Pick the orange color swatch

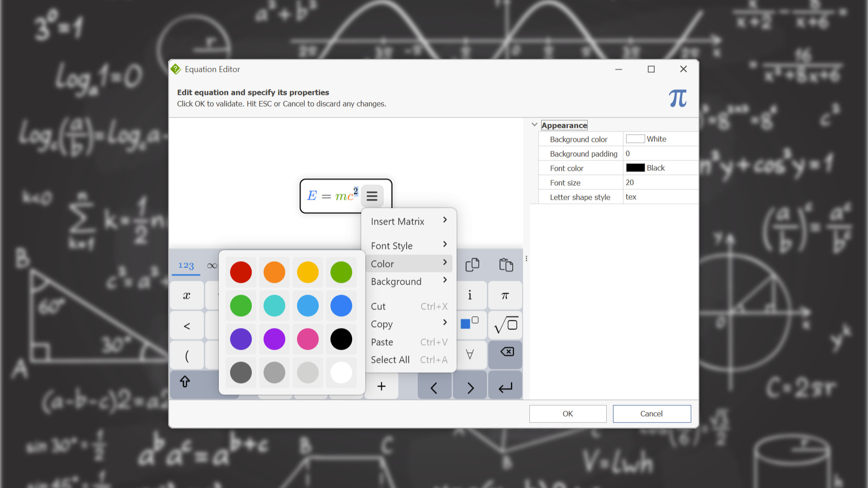(274, 272)
